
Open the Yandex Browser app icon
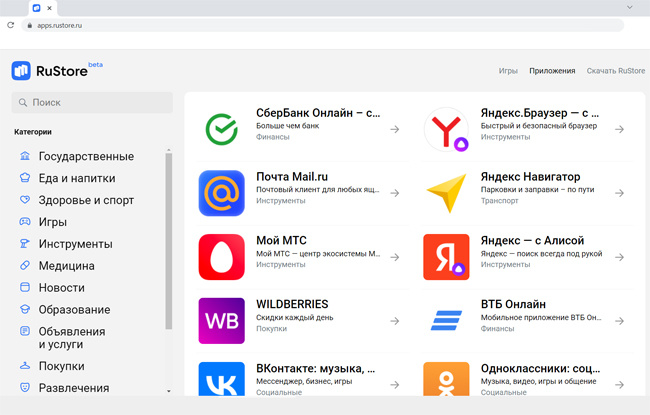click(446, 129)
